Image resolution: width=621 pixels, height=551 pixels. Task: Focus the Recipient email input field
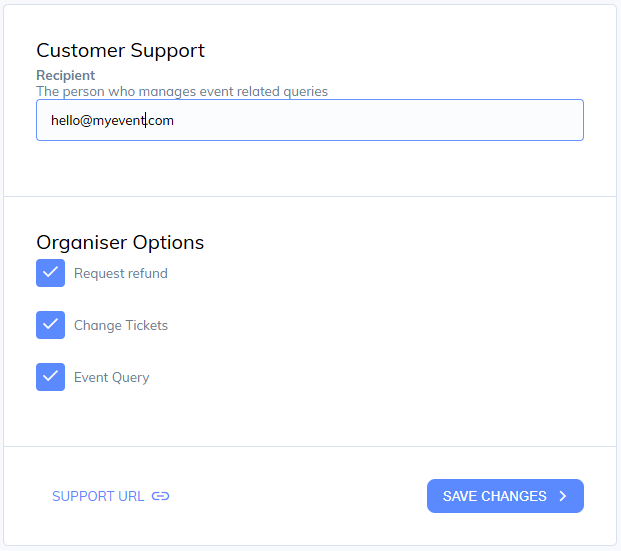(x=310, y=120)
